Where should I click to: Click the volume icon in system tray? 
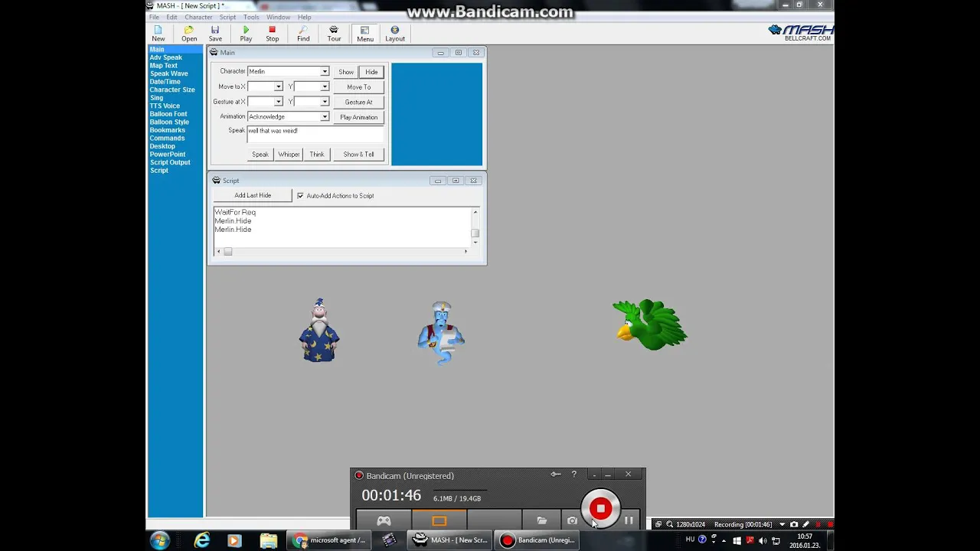pos(762,540)
